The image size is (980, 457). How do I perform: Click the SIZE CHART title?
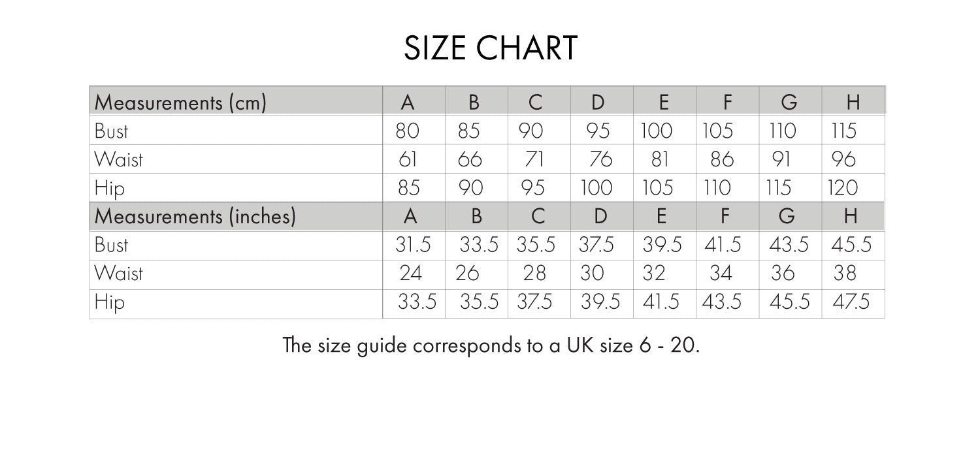pyautogui.click(x=491, y=48)
